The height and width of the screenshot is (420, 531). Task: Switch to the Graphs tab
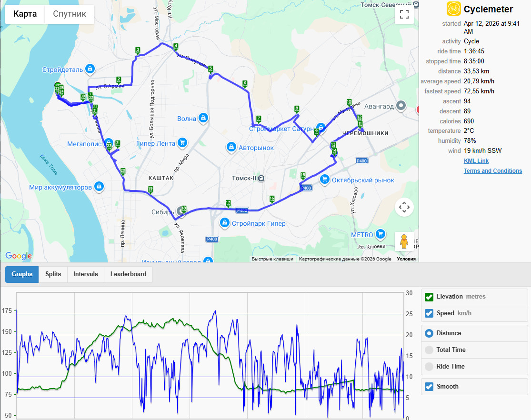(x=22, y=274)
